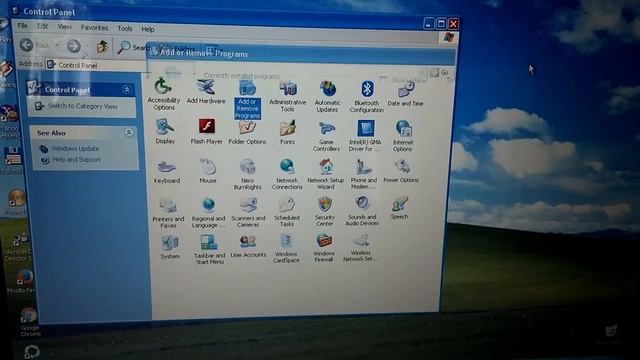Click the Go button beside address bar
The image size is (640, 360).
tap(439, 73)
